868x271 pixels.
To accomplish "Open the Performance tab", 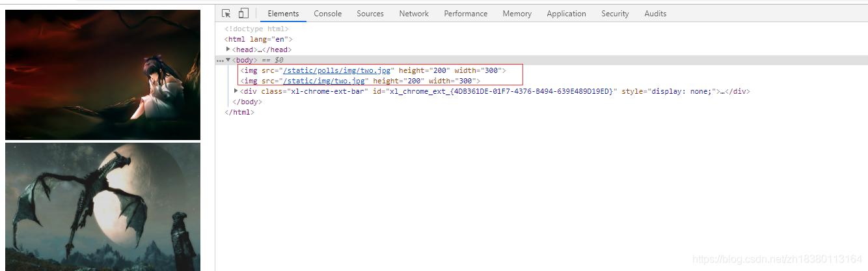I will click(466, 14).
